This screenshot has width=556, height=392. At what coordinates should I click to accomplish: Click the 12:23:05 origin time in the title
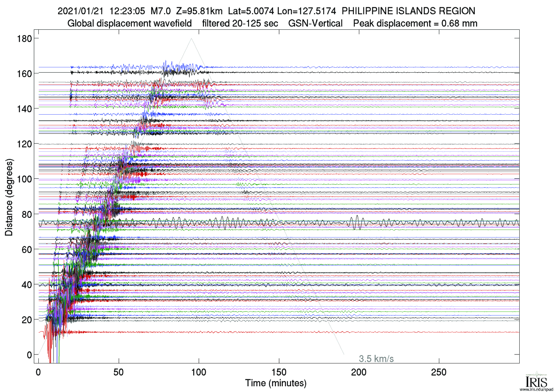point(127,11)
